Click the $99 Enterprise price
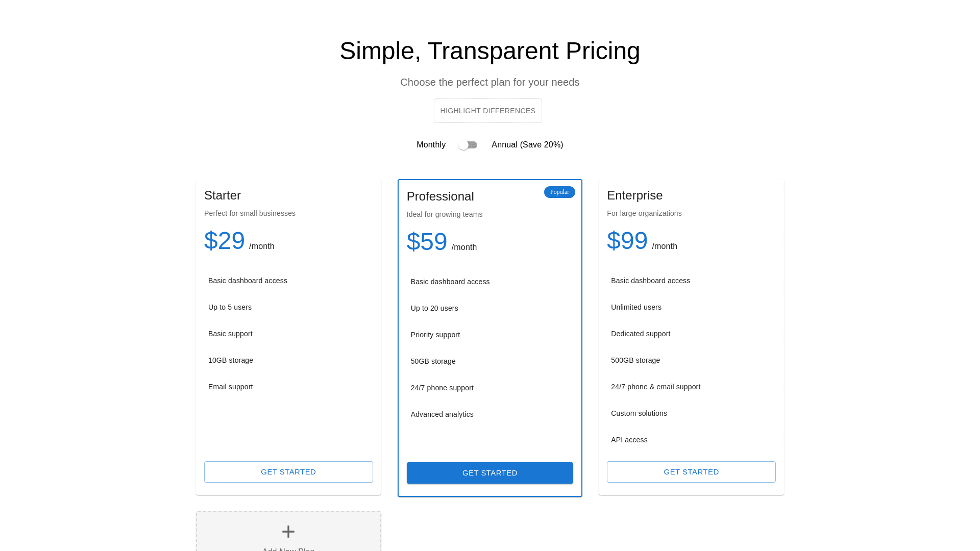 tap(627, 241)
